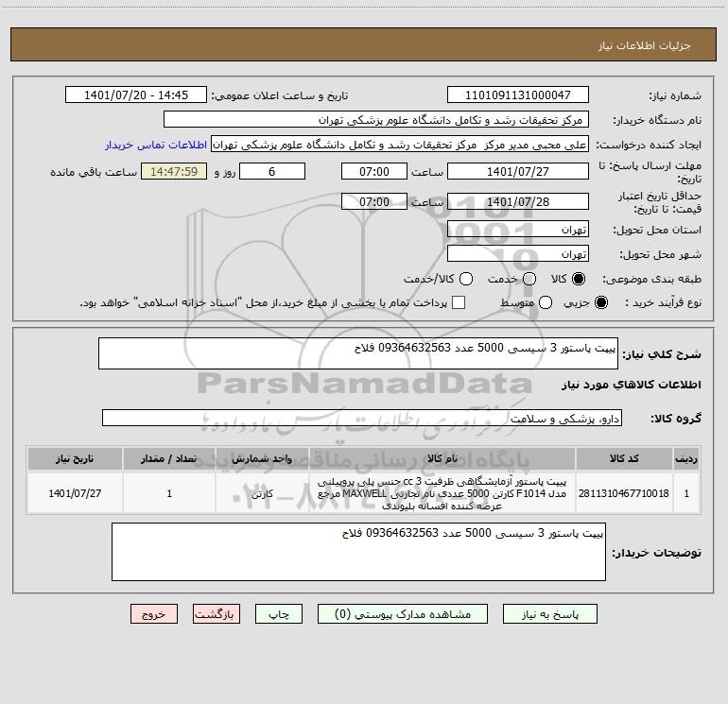Click the MAXWELL product name cell

(442, 493)
